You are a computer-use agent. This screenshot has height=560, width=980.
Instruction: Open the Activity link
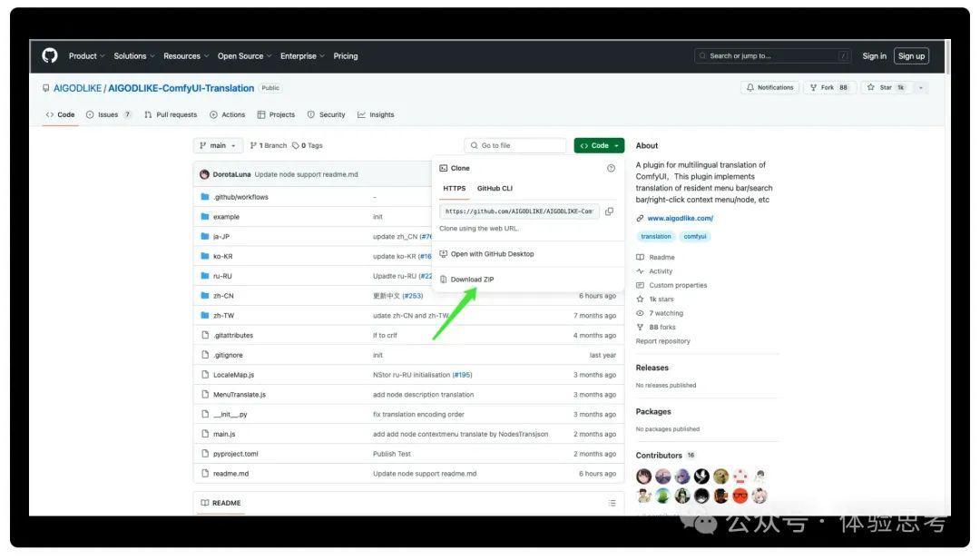click(x=661, y=271)
